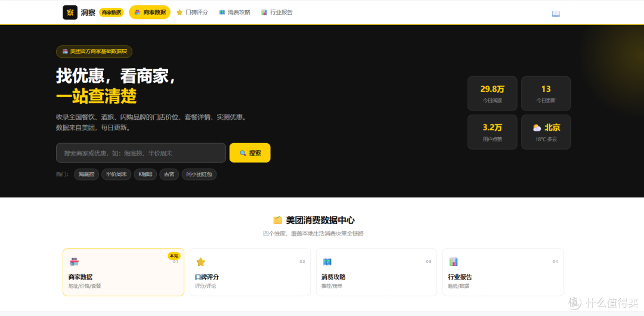
Task: Click the 美团官方商家基础数据层 badge
Action: click(x=94, y=51)
